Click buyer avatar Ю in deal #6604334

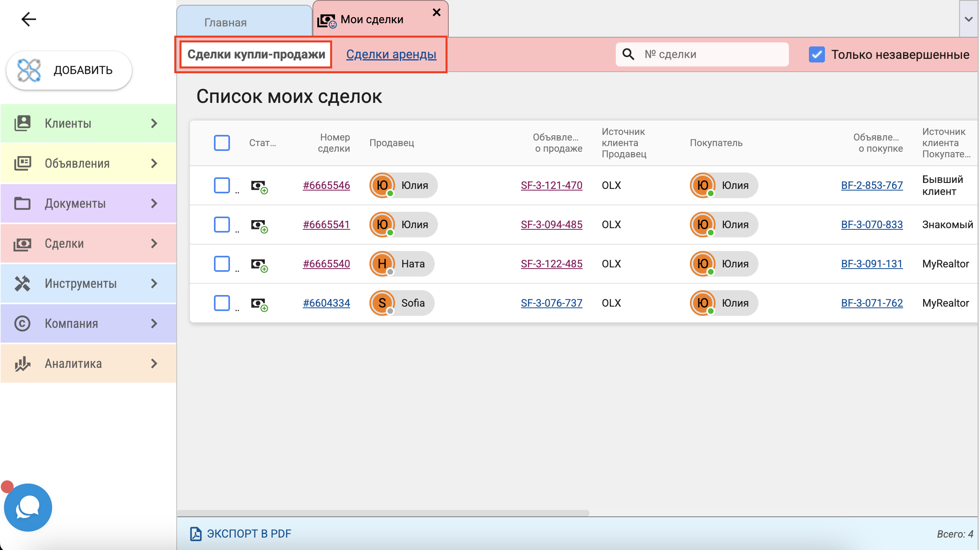click(x=703, y=303)
